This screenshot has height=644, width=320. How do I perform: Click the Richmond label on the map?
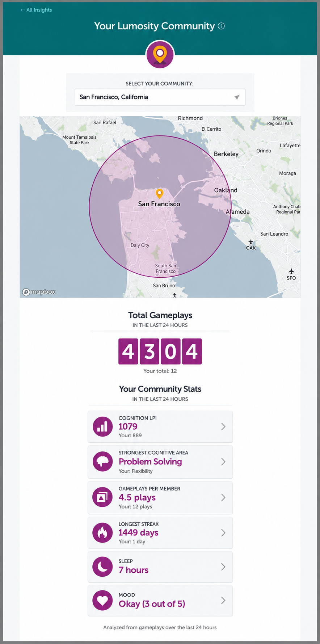[190, 118]
